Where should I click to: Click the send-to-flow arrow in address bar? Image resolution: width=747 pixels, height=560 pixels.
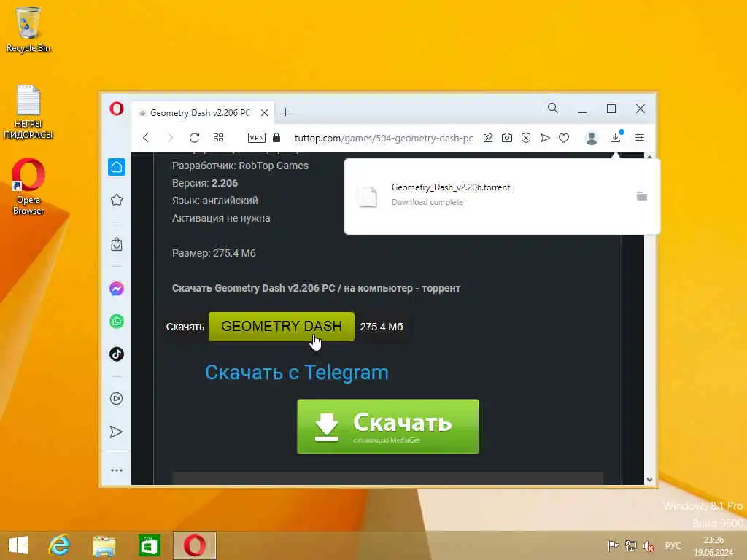pyautogui.click(x=545, y=138)
